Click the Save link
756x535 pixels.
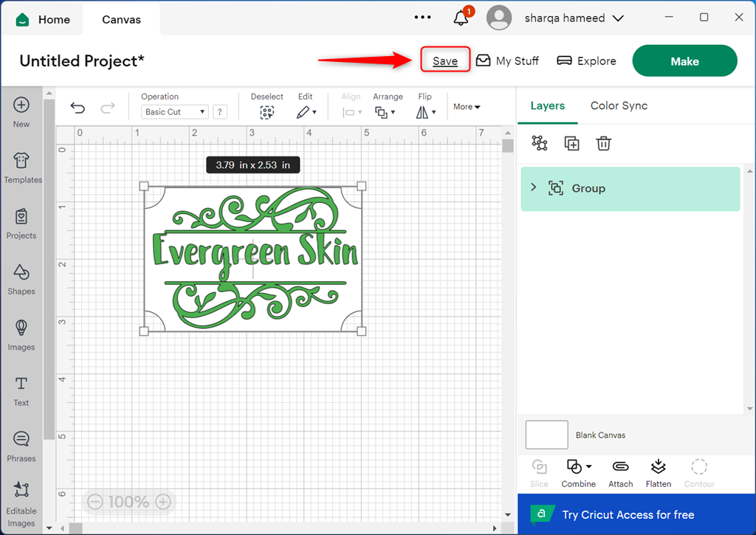[x=445, y=61]
